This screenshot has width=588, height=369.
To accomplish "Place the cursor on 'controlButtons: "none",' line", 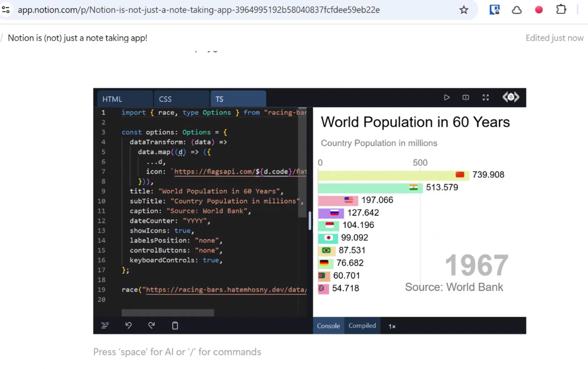I will pos(176,250).
